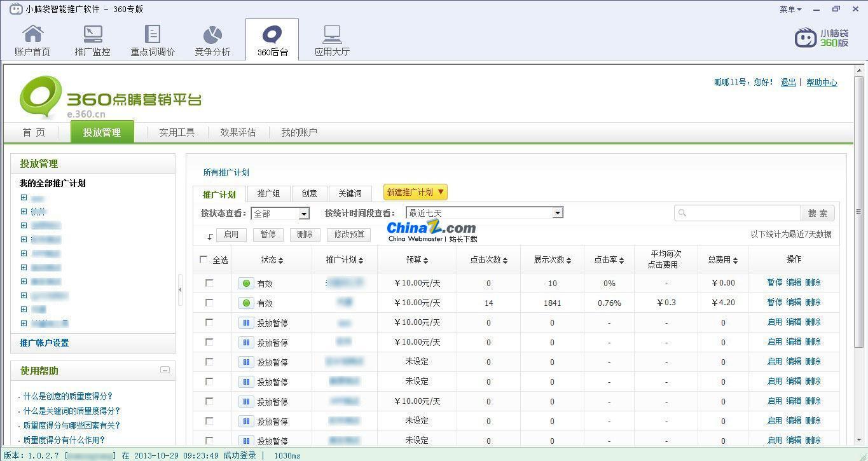Click the 启用 button
The height and width of the screenshot is (461, 868).
(x=231, y=235)
